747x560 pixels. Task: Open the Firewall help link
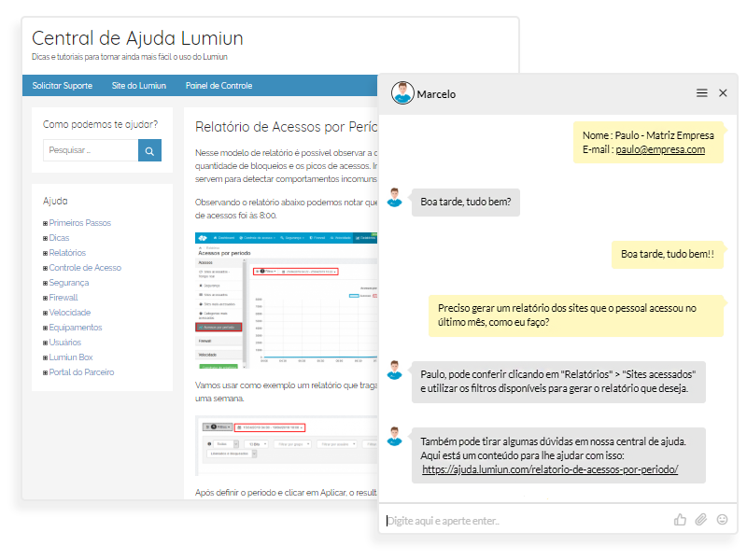[x=63, y=298]
